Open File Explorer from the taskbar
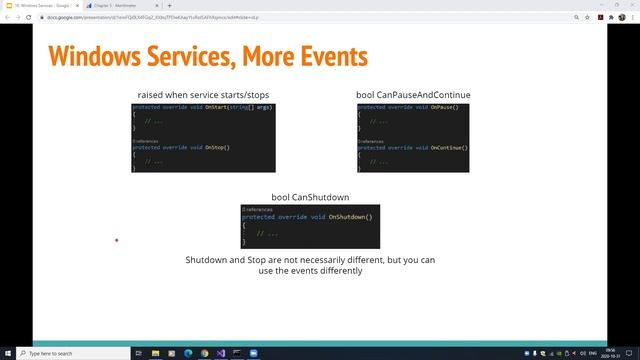Viewport: 640px width, 360px height. pos(156,353)
